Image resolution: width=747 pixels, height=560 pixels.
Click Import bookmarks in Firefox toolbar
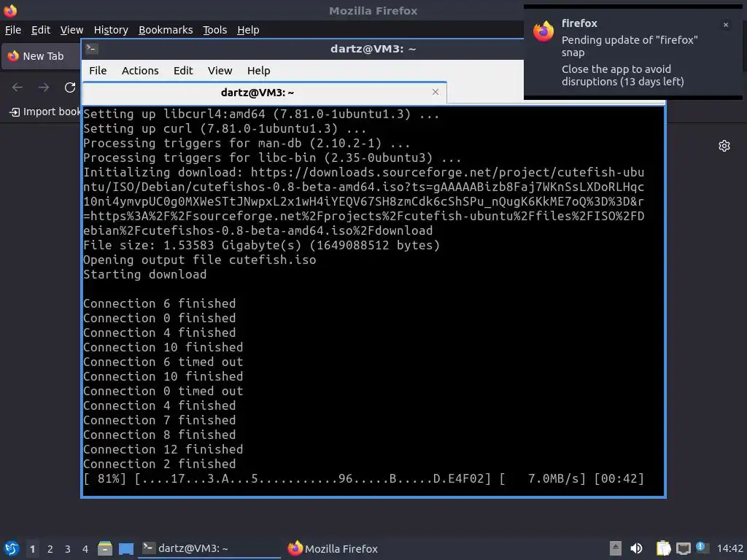44,112
